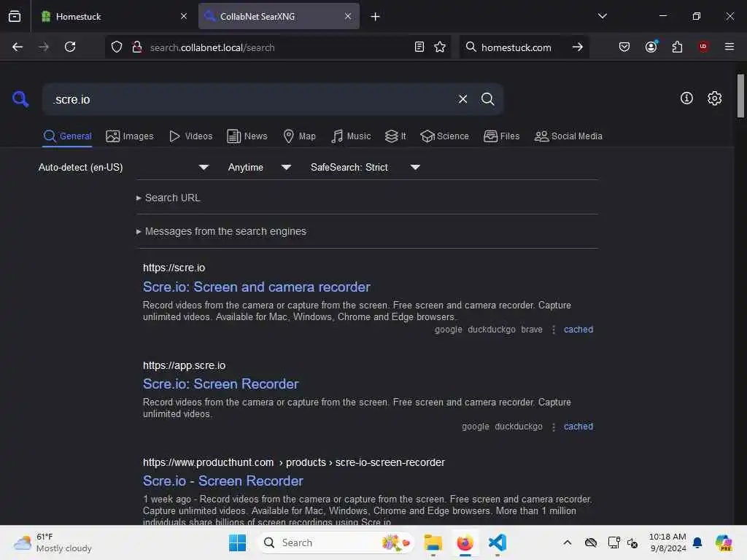Switch to the Science category
The width and height of the screenshot is (747, 560).
click(444, 136)
